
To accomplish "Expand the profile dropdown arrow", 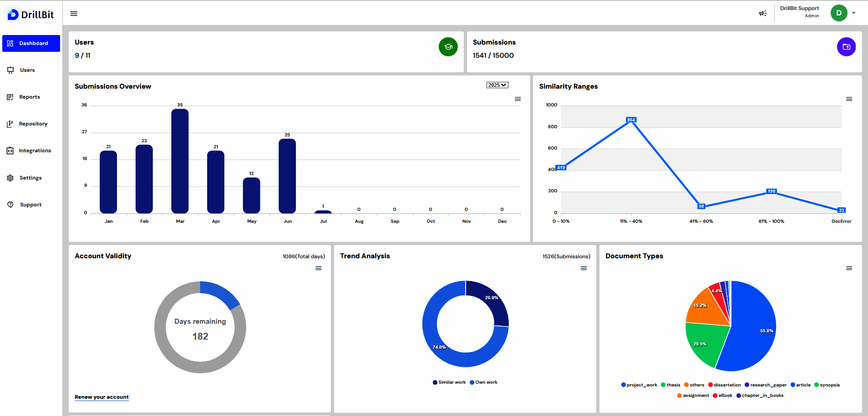I will [854, 13].
